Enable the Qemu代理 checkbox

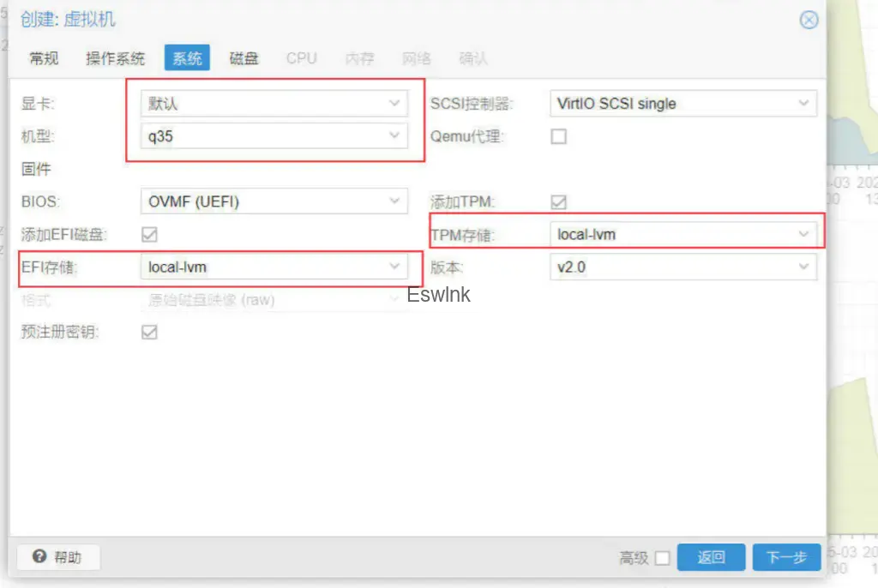tap(558, 136)
